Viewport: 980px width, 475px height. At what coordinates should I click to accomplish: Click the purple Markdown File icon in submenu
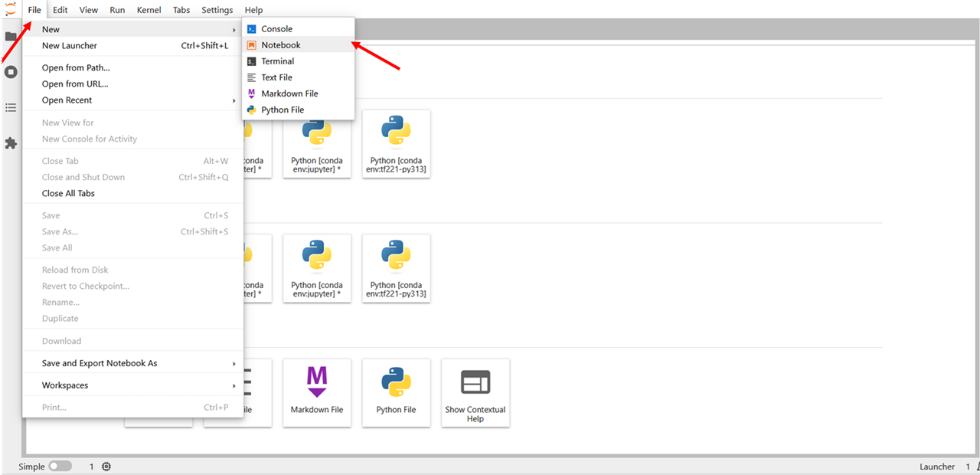pos(251,93)
